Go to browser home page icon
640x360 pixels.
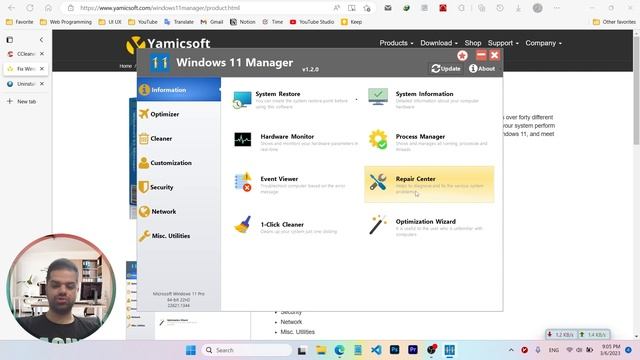coord(49,8)
